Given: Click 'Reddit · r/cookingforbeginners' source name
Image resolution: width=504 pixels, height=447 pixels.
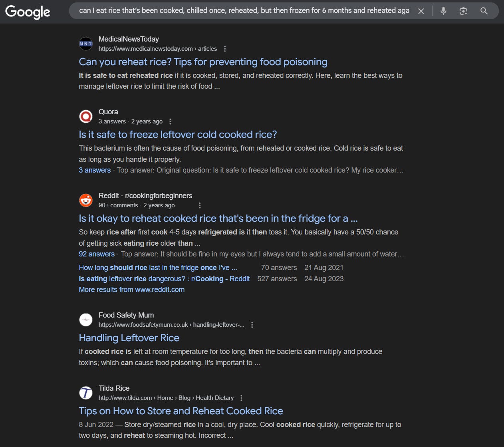Looking at the screenshot, I should coord(145,196).
